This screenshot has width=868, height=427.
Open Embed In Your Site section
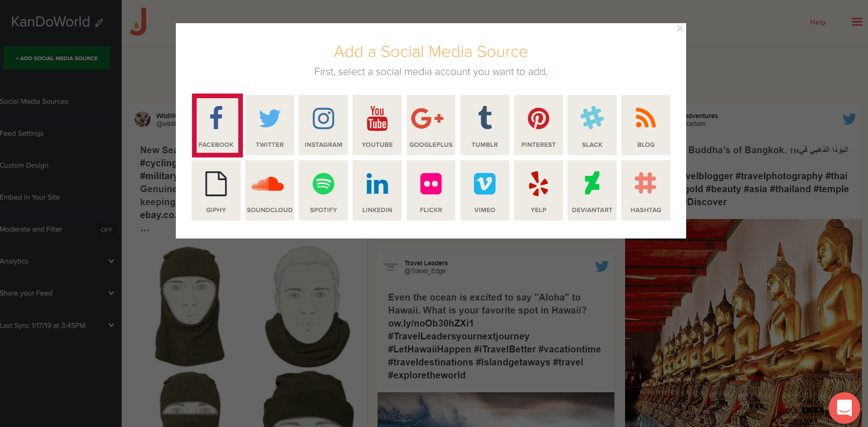pos(30,197)
